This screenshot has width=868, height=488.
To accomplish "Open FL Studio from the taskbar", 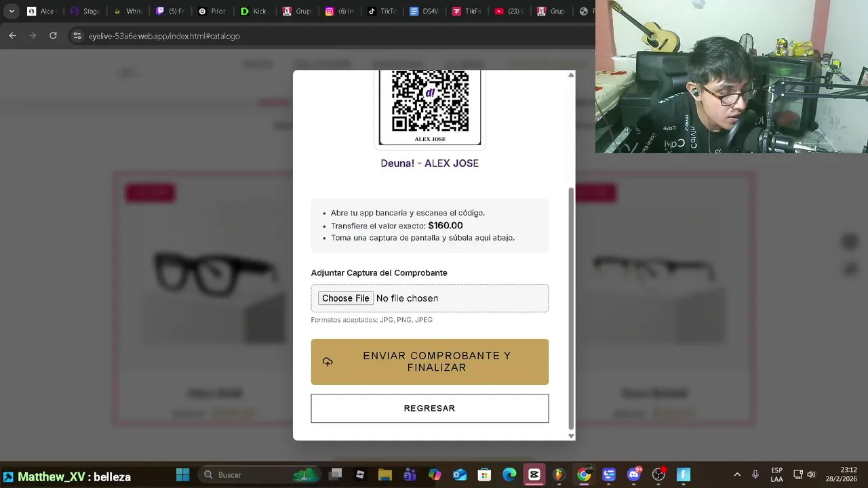I will click(x=559, y=474).
